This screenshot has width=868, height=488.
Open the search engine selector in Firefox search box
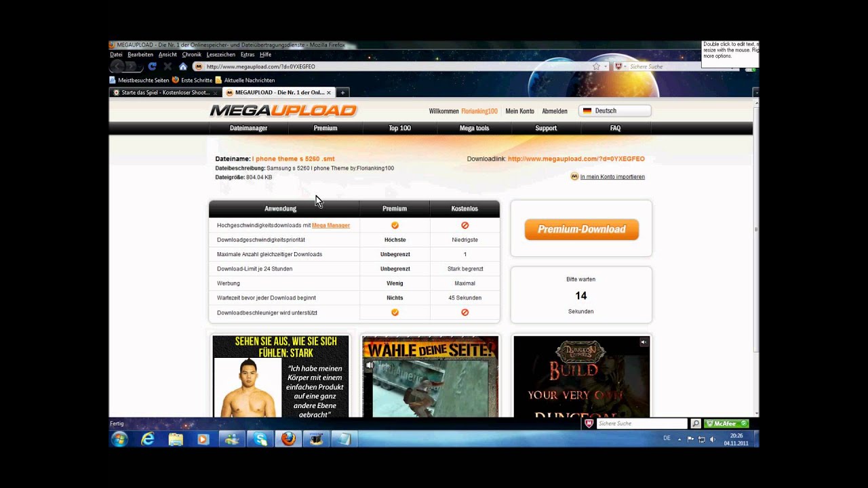[x=620, y=66]
